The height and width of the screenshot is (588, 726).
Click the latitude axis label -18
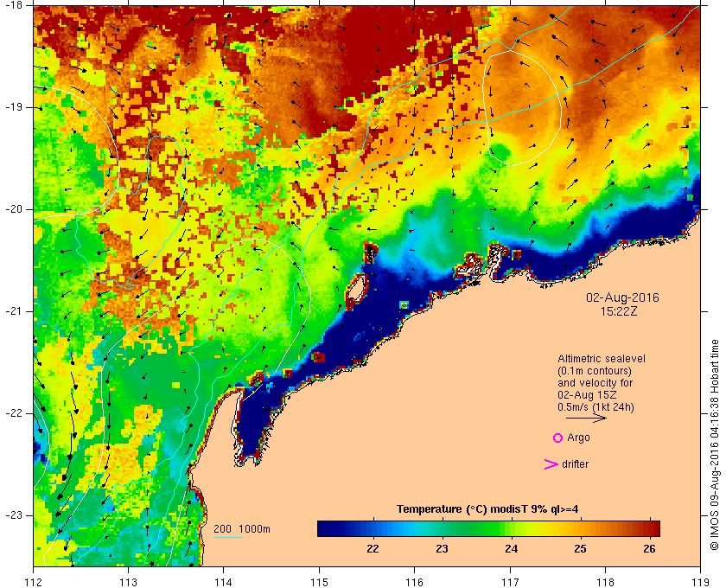[12, 5]
